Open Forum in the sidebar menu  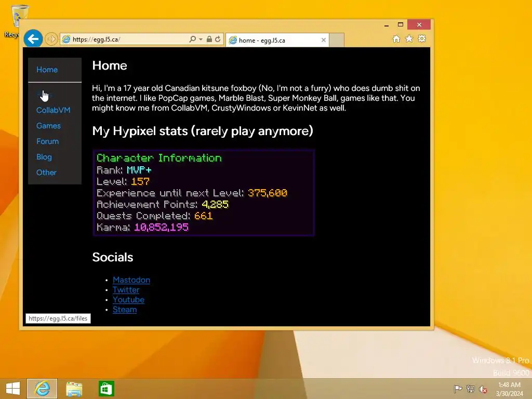[x=47, y=141]
